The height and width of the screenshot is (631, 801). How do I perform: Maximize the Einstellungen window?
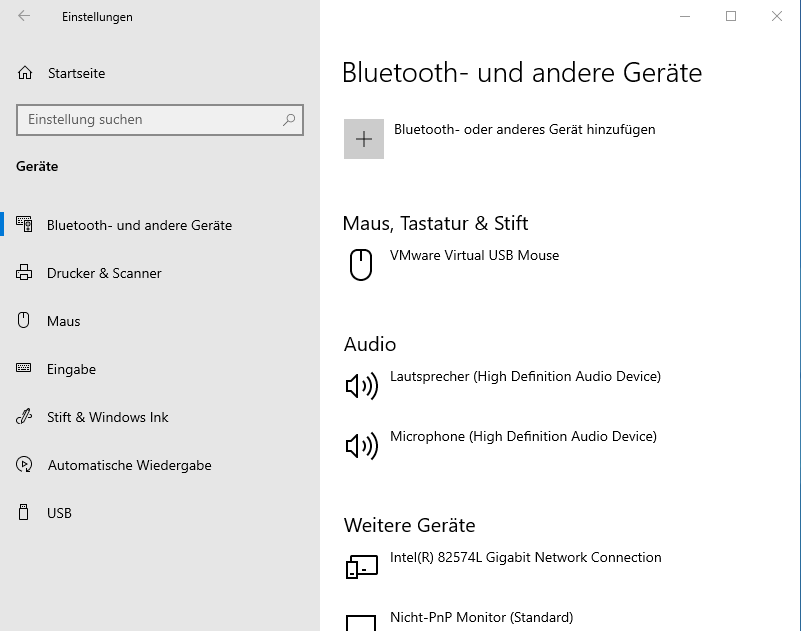[x=731, y=16]
